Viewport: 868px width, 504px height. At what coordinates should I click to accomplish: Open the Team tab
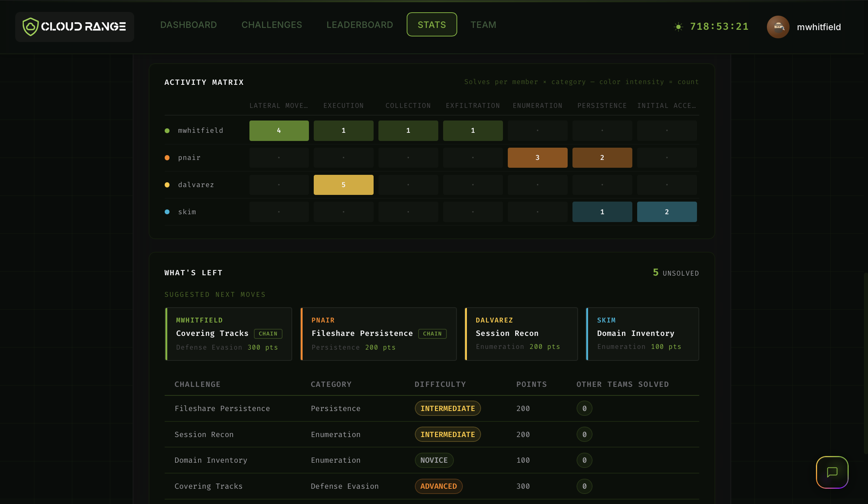point(483,25)
